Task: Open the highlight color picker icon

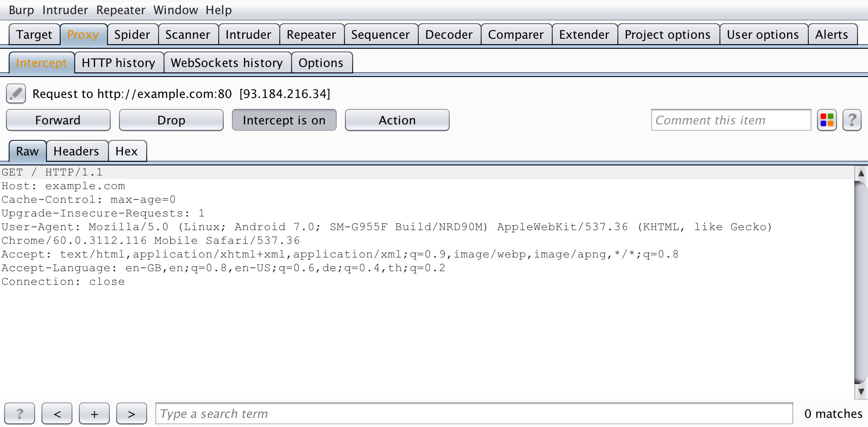Action: 827,120
